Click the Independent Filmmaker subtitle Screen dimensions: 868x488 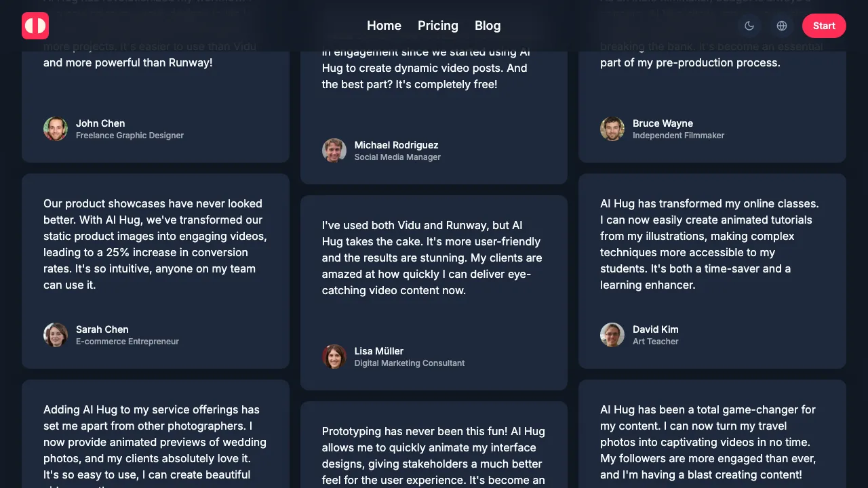pyautogui.click(x=678, y=136)
